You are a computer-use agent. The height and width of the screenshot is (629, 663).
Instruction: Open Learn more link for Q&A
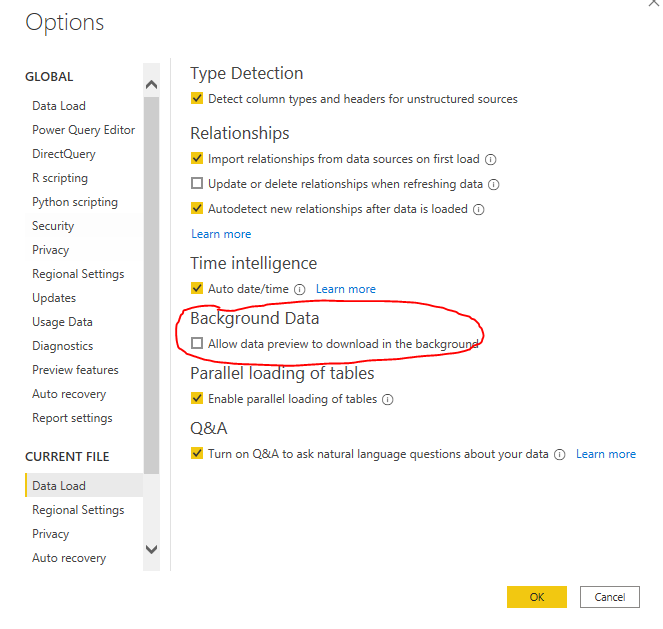coord(605,454)
